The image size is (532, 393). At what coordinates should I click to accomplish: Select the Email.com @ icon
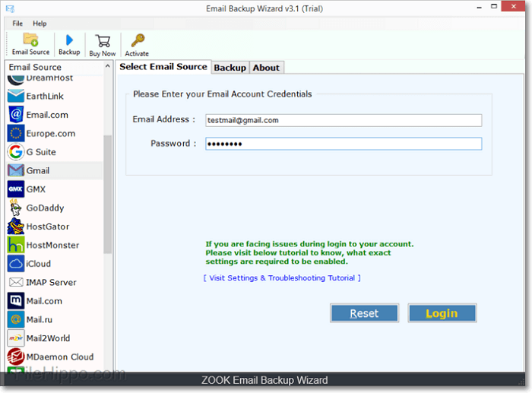coord(16,115)
